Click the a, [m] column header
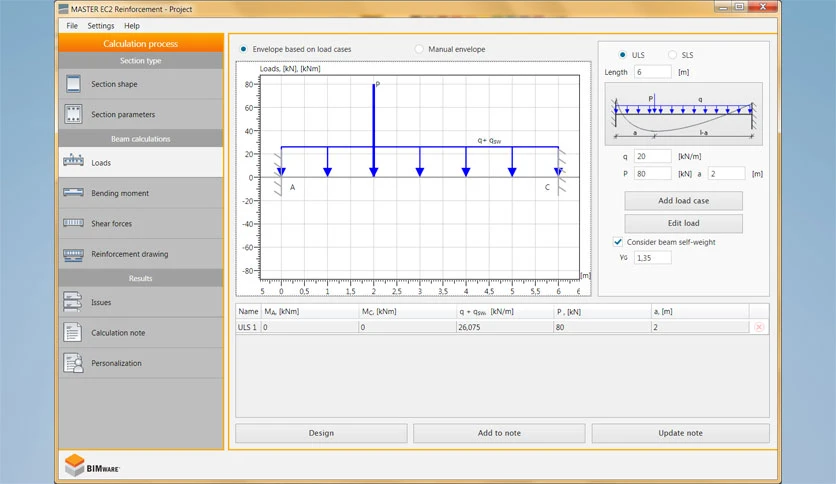The width and height of the screenshot is (836, 484). coord(700,311)
